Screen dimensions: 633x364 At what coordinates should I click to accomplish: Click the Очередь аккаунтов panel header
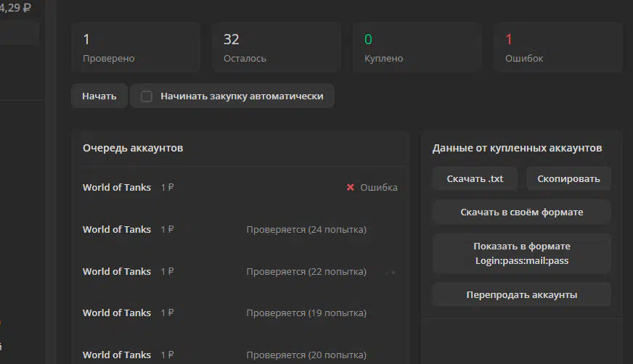240,148
